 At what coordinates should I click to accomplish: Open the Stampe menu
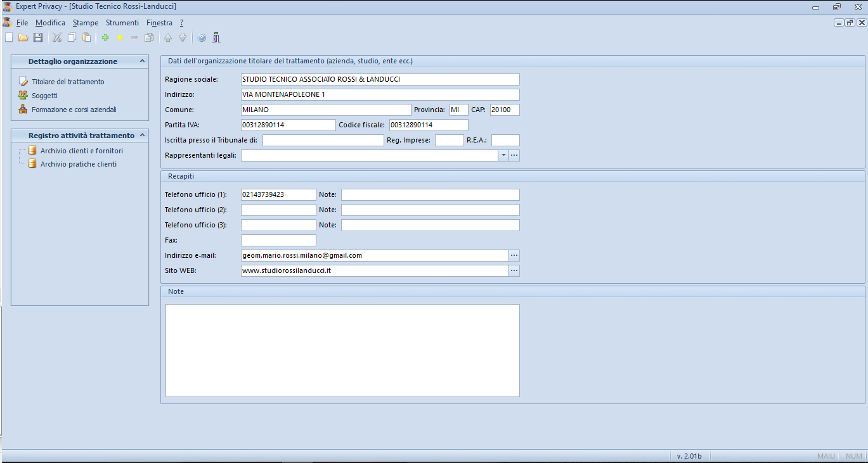(x=86, y=23)
